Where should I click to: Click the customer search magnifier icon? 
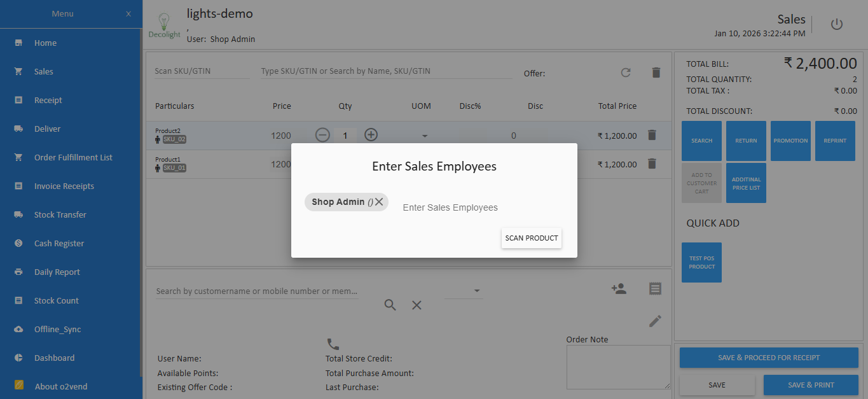[390, 305]
